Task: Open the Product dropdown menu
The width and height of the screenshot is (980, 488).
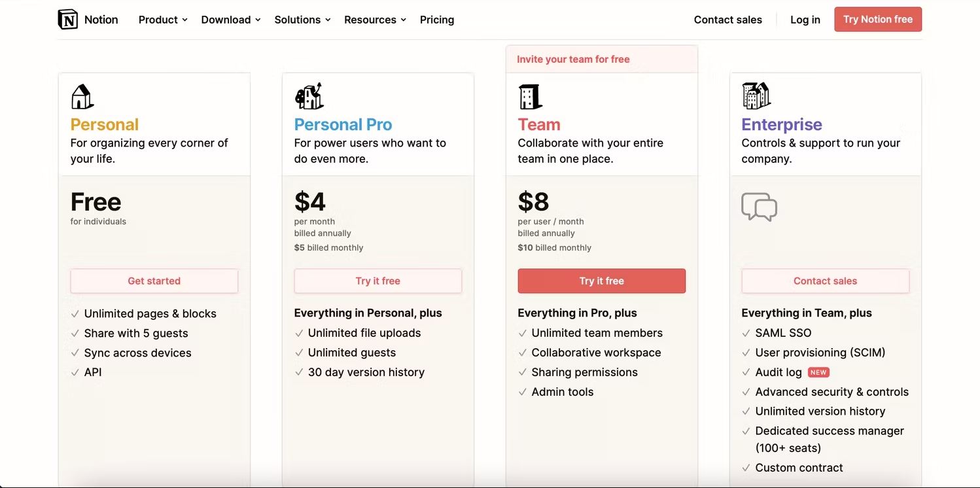Action: [163, 20]
